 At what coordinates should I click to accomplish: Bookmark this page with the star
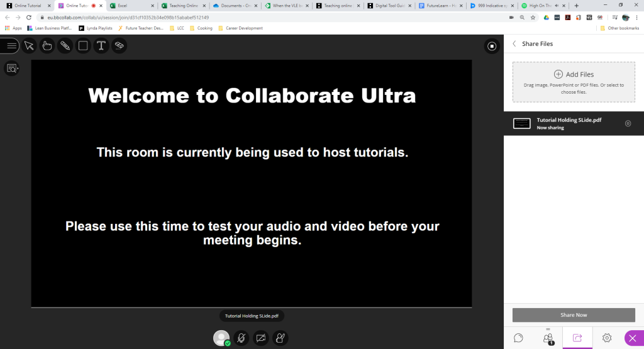click(x=533, y=18)
